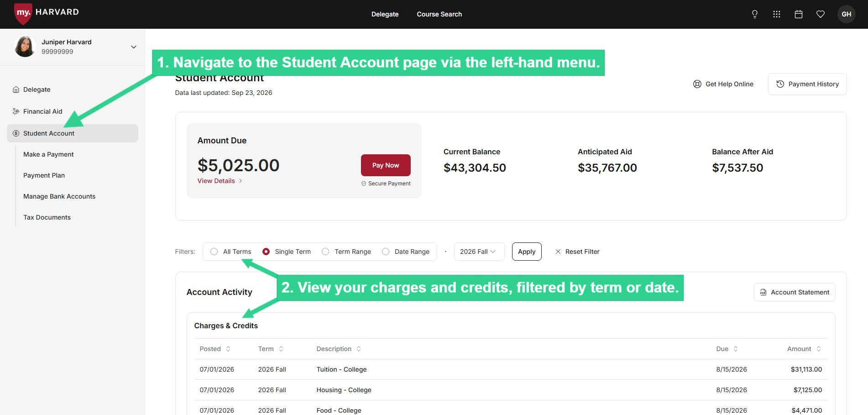The image size is (868, 415).
Task: Open the GH user avatar menu
Action: [847, 14]
